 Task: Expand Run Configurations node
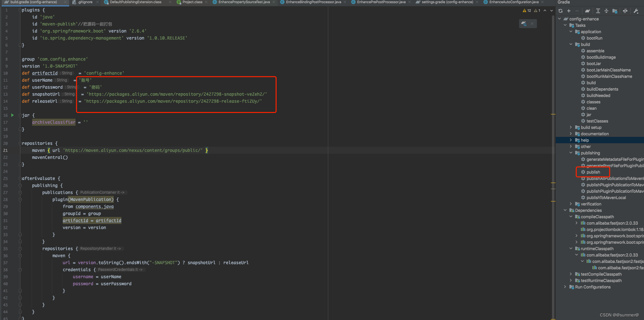(x=565, y=287)
